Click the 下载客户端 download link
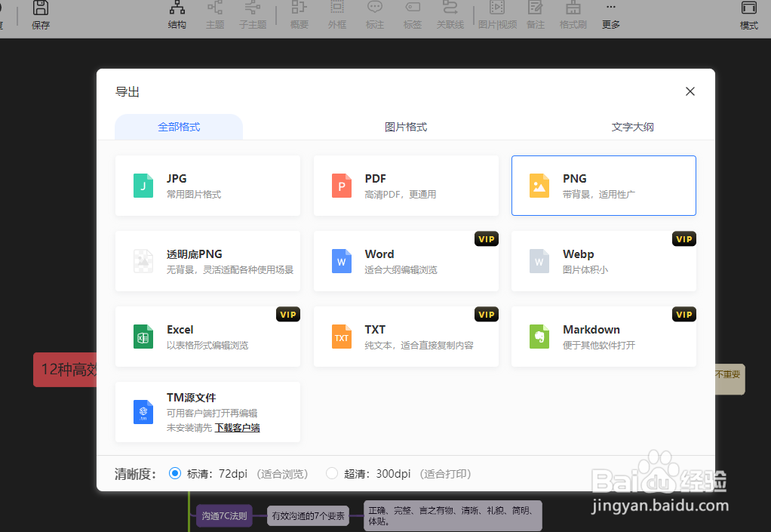The width and height of the screenshot is (771, 532). click(x=237, y=427)
